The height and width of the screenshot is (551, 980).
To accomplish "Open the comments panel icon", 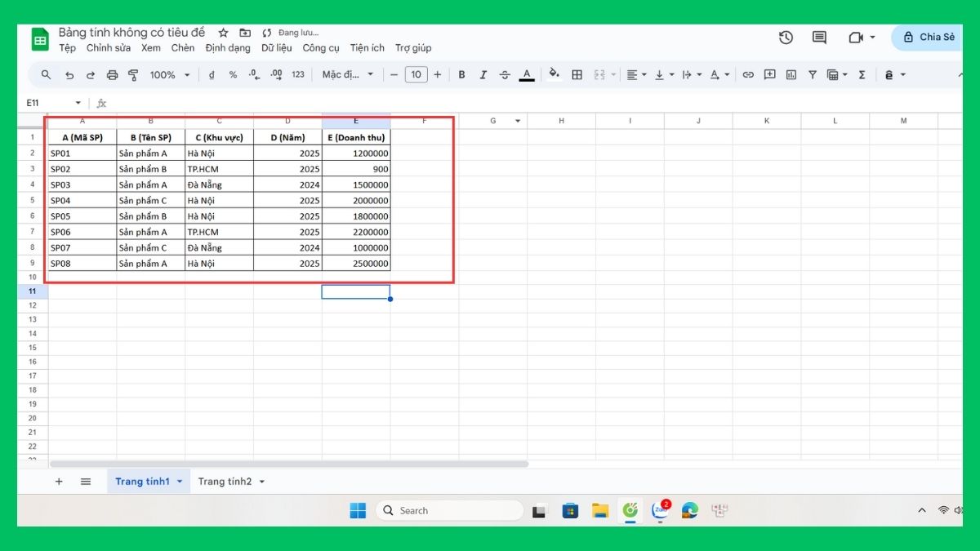I will click(x=819, y=38).
